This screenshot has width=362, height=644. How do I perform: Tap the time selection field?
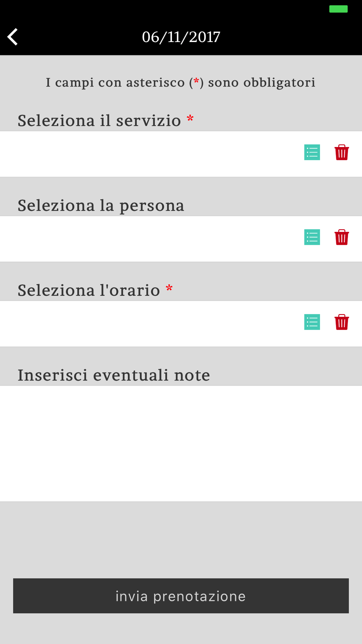point(181,324)
